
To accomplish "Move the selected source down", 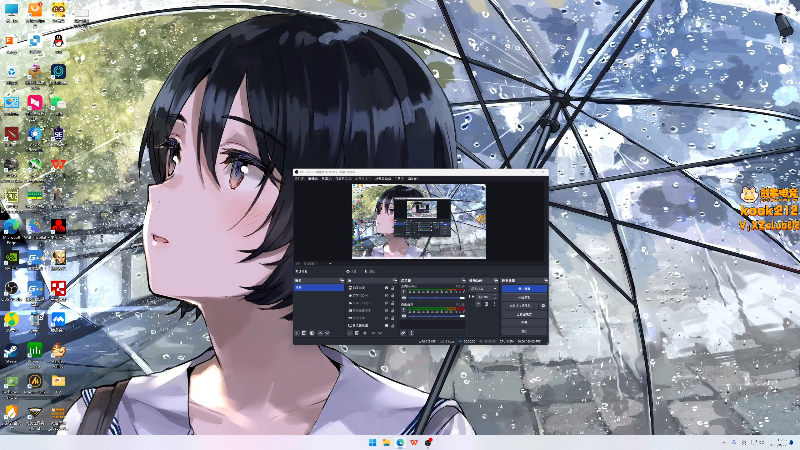I will [x=380, y=333].
